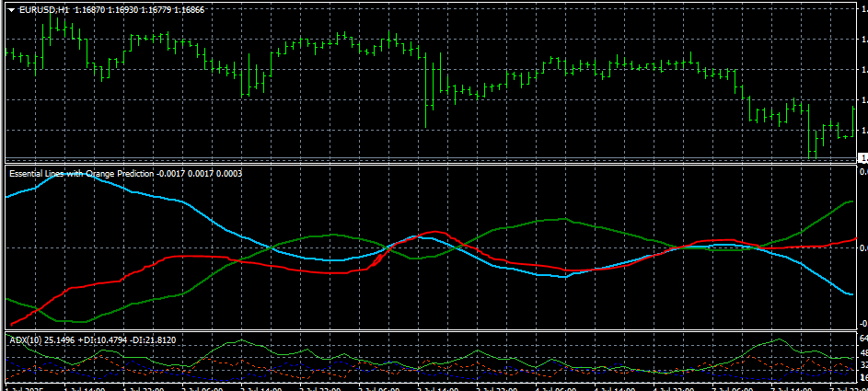Click the close price value 1.16866

tap(190, 10)
